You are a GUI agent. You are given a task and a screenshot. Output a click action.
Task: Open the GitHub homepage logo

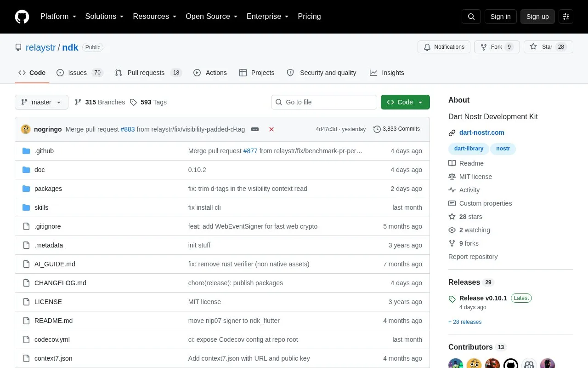click(22, 17)
